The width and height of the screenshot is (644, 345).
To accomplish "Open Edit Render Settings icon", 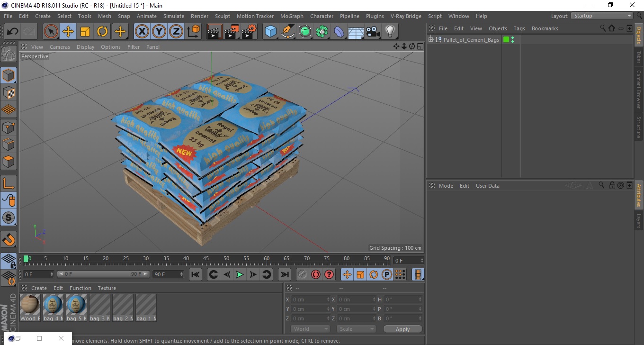I will [x=249, y=32].
